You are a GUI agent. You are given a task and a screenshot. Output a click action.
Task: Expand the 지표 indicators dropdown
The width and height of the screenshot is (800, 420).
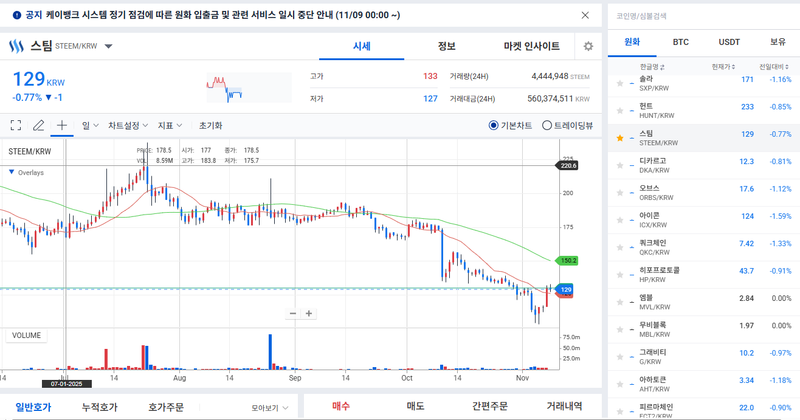pyautogui.click(x=170, y=126)
